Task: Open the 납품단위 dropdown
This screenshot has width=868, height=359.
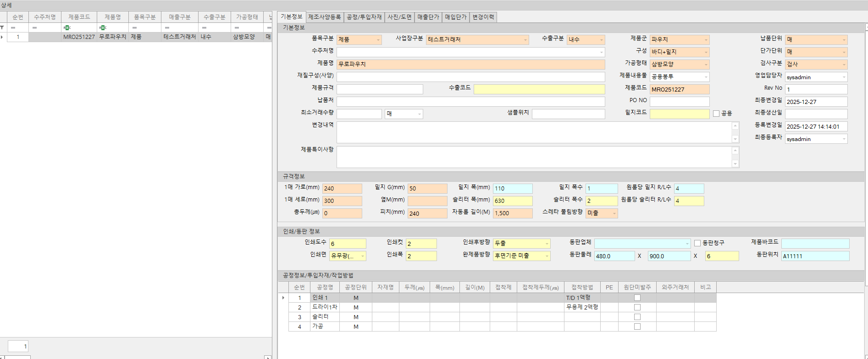Action: click(844, 40)
